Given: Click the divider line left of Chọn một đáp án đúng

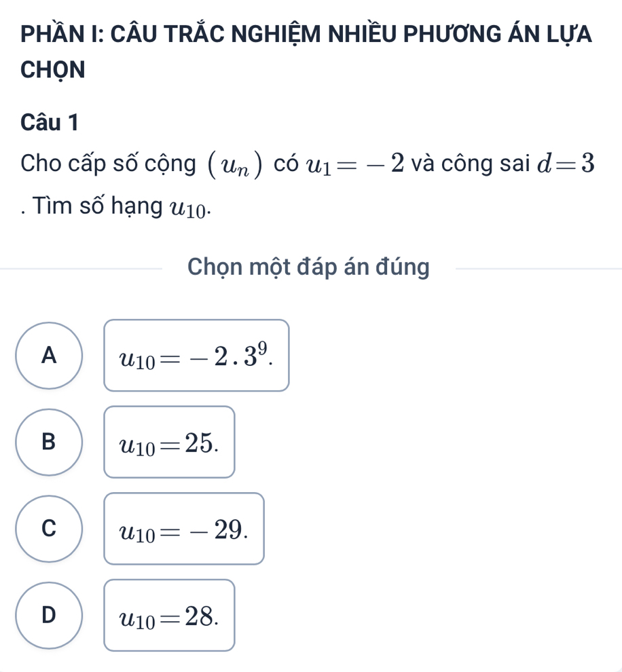Looking at the screenshot, I should click(81, 269).
